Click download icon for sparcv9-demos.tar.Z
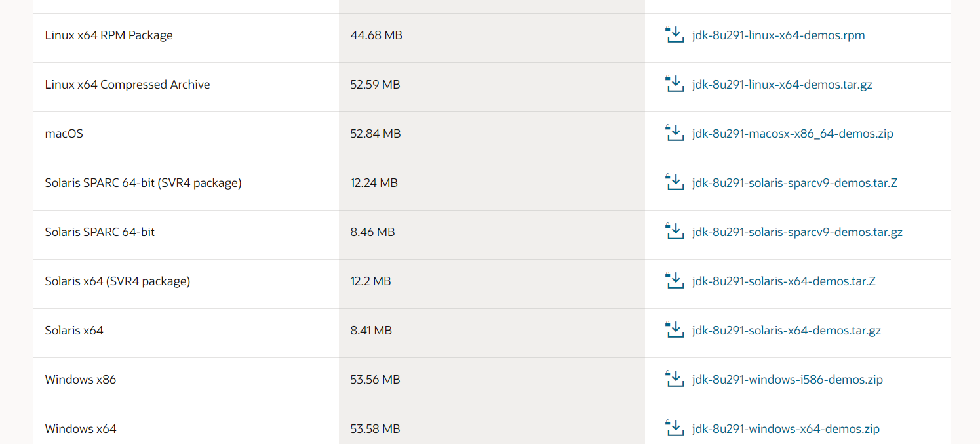Viewport: 980px width, 444px height. coord(675,182)
